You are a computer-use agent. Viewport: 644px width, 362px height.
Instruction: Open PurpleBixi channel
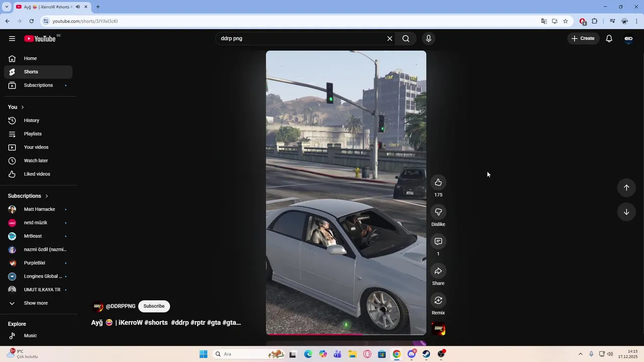(38, 263)
